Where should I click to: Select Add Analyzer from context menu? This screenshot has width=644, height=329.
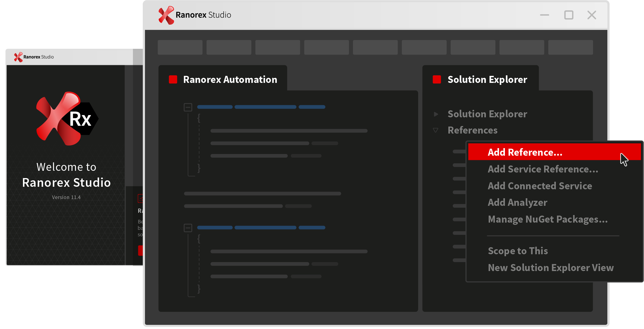tap(554, 202)
